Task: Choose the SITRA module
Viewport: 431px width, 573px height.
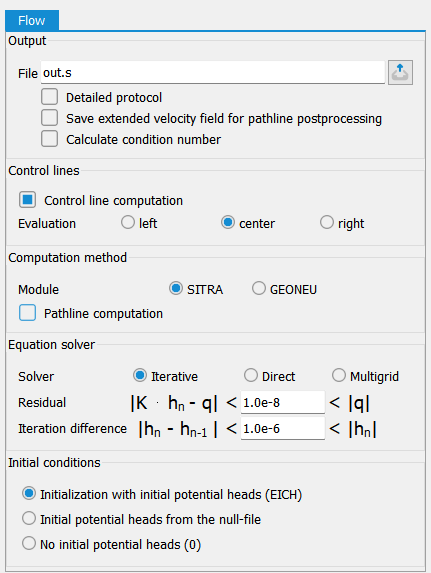Action: 176,289
